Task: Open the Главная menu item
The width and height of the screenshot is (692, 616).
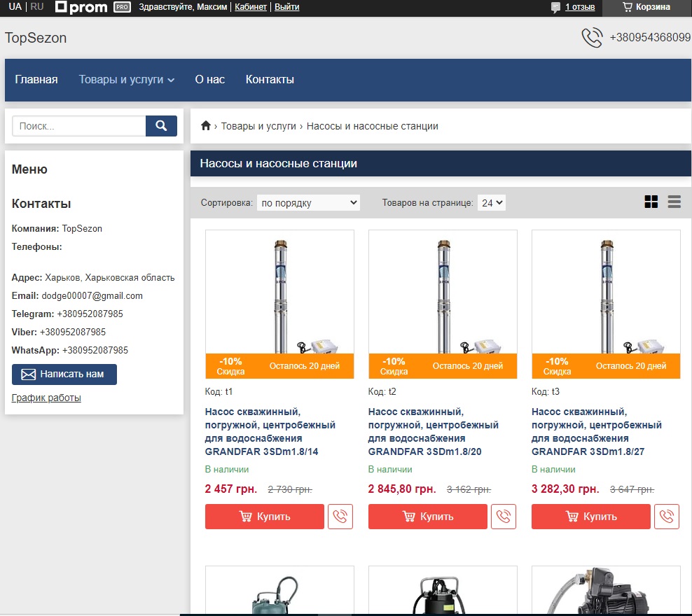Action: tap(36, 79)
